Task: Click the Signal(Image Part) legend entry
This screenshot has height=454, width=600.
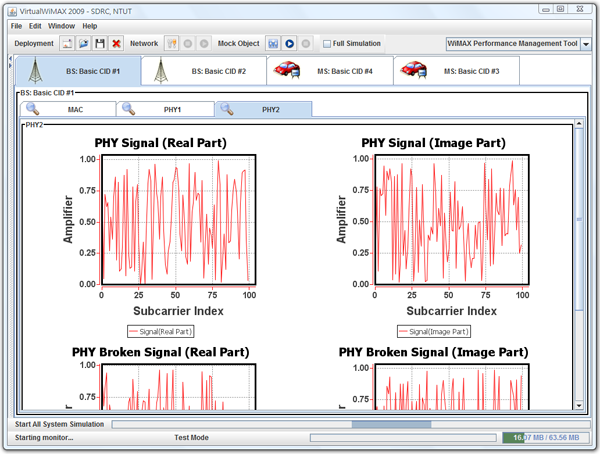Action: [x=434, y=332]
